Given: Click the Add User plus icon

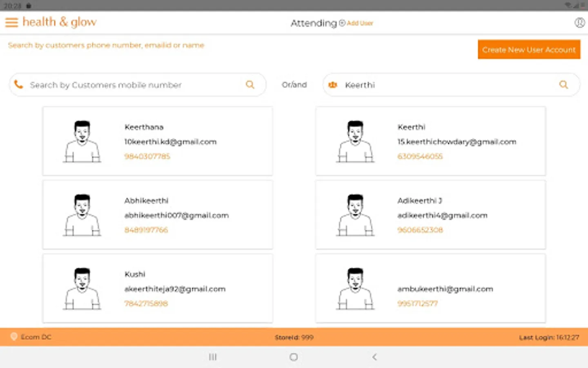Looking at the screenshot, I should coord(342,23).
